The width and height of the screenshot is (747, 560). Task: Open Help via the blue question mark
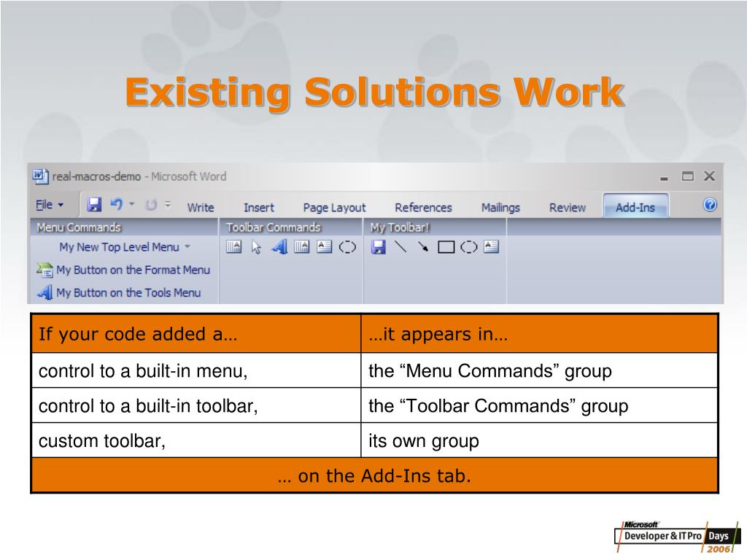[709, 205]
